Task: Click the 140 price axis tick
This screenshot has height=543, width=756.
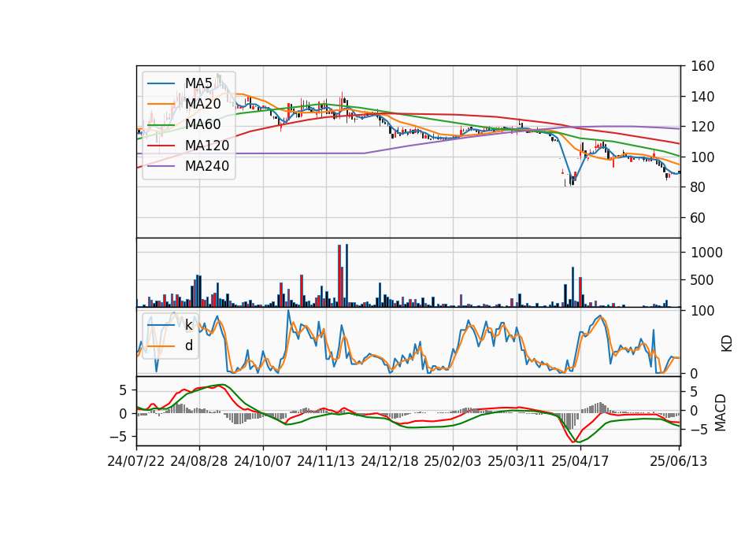Action: point(702,96)
